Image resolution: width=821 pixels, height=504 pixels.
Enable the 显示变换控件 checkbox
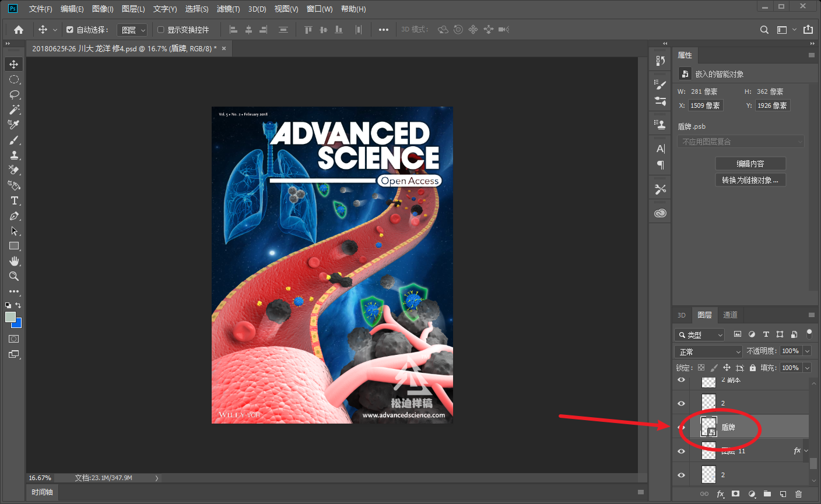coord(161,30)
